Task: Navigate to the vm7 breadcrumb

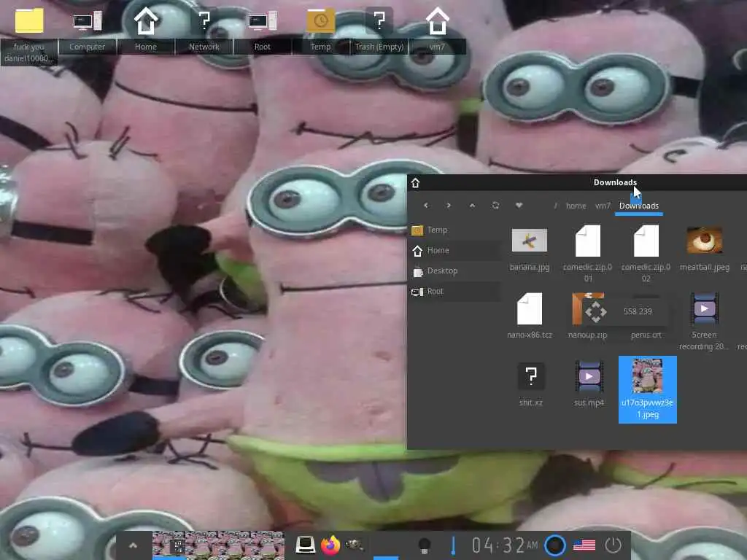Action: [603, 206]
